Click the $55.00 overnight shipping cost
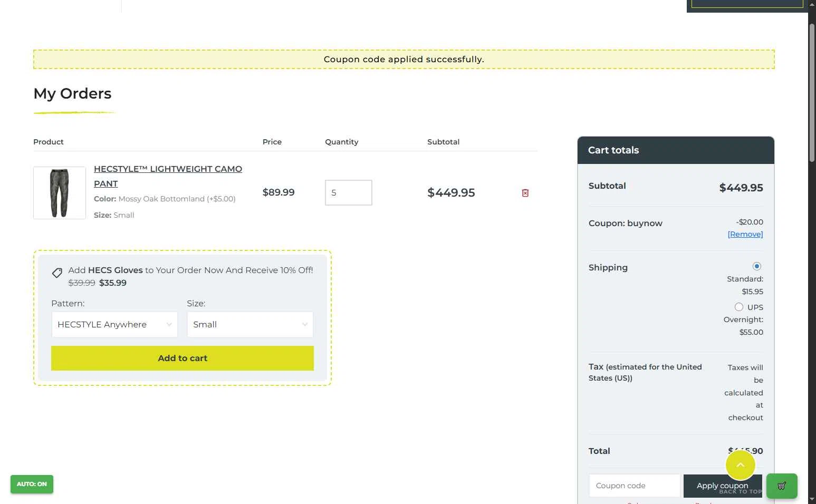The image size is (816, 504). click(x=751, y=332)
